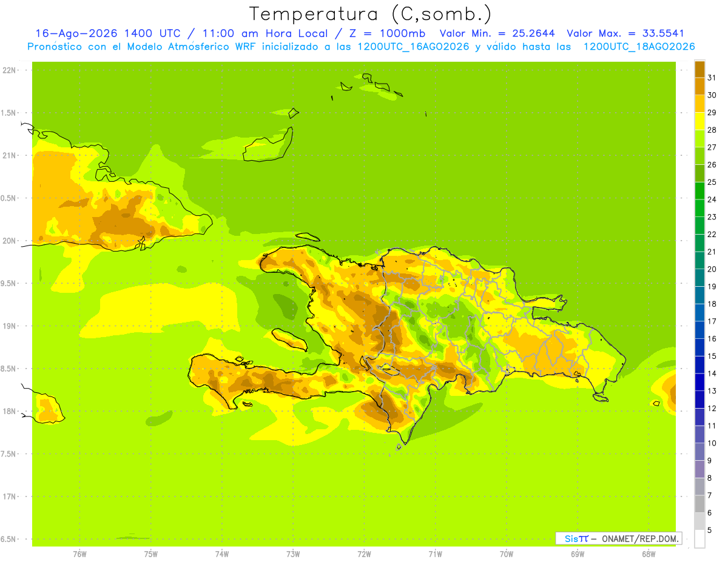
Task: Click the 22N latitude axis label
Action: 8,70
